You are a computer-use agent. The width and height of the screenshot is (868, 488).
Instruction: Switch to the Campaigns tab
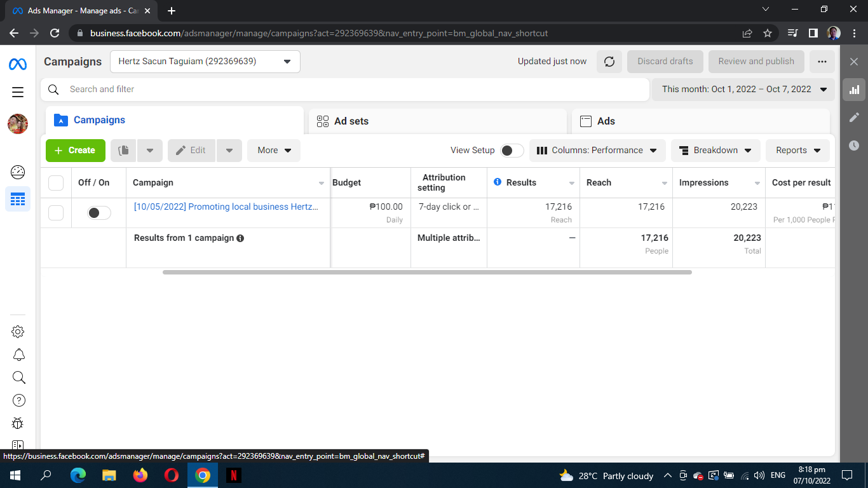pos(175,120)
